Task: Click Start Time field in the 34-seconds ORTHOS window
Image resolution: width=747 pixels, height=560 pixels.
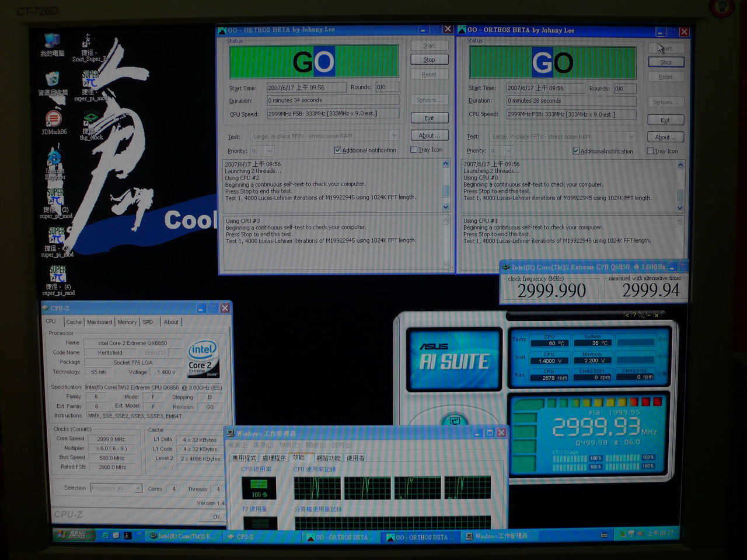Action: [x=306, y=87]
